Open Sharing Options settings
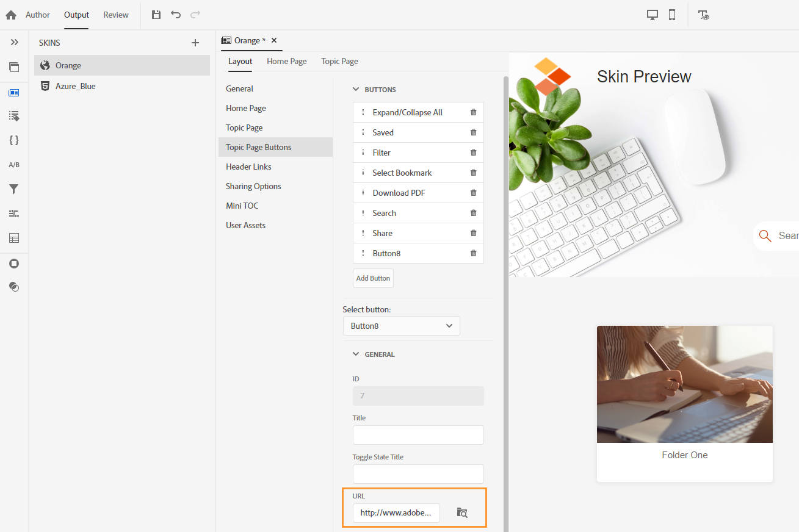Image resolution: width=799 pixels, height=532 pixels. (x=275, y=186)
